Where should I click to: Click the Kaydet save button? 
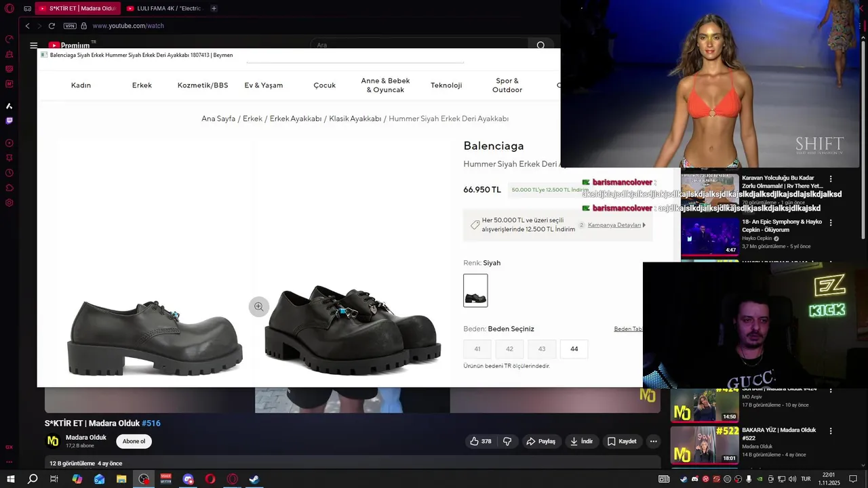(x=622, y=441)
